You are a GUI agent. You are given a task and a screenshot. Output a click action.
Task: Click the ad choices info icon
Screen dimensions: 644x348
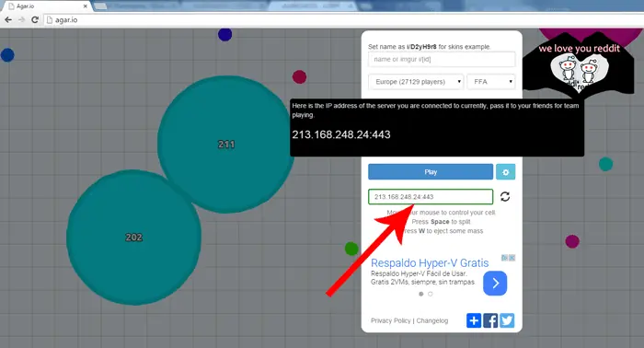(505, 258)
